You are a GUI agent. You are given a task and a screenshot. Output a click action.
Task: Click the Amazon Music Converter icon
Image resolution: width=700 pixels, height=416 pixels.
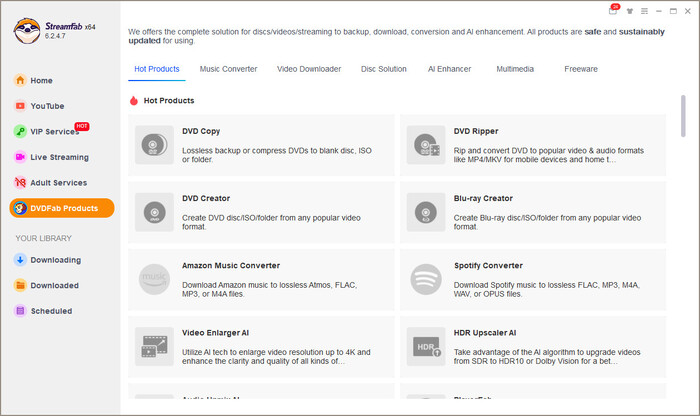(154, 279)
